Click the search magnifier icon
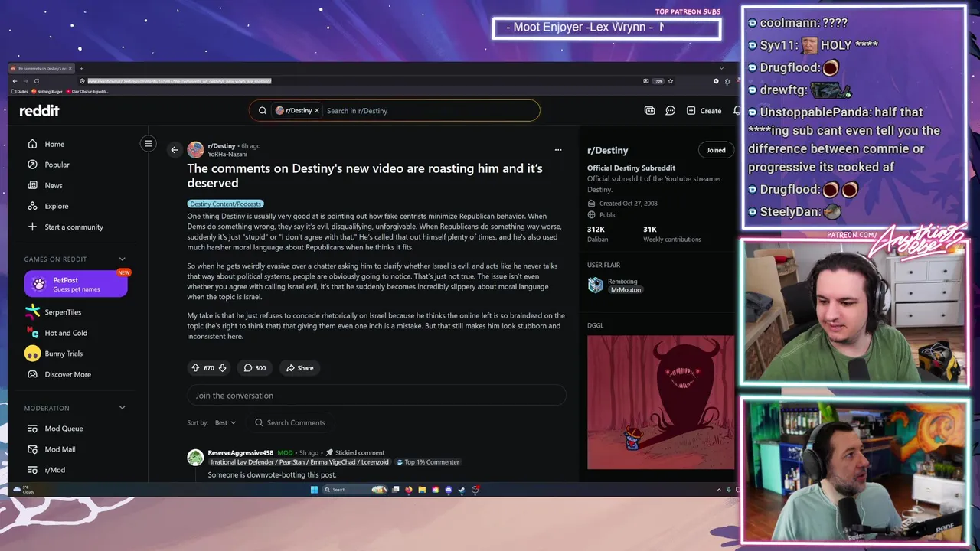The width and height of the screenshot is (980, 551). pos(263,111)
